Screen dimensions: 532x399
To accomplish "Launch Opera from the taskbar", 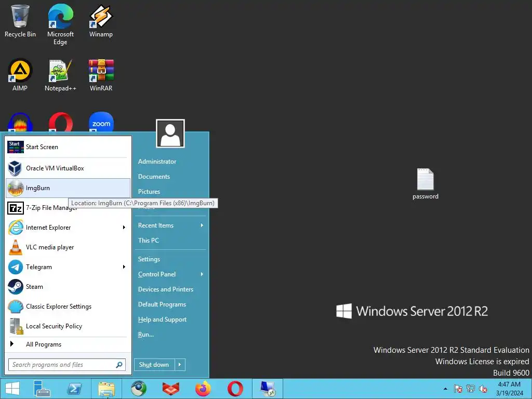I will pyautogui.click(x=235, y=389).
